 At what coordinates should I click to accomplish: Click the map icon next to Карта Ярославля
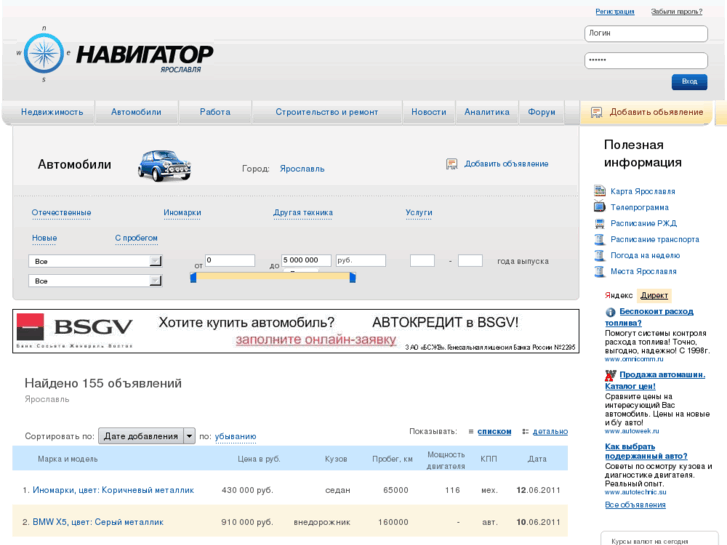pyautogui.click(x=600, y=190)
